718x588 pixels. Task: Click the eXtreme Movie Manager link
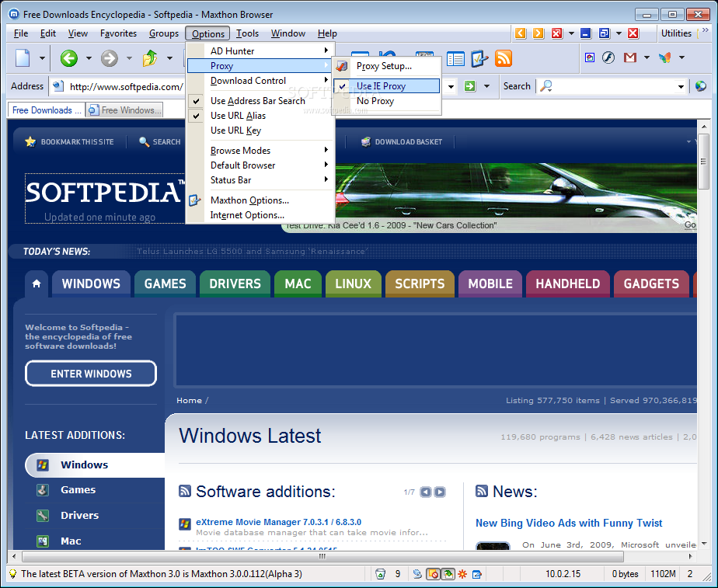(x=278, y=522)
